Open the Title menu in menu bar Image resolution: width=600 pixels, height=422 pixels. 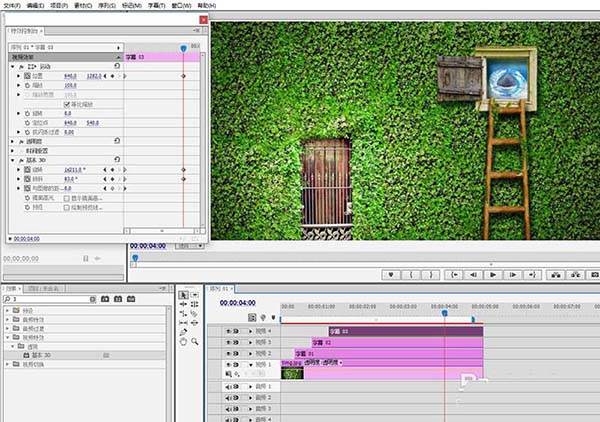click(x=157, y=5)
